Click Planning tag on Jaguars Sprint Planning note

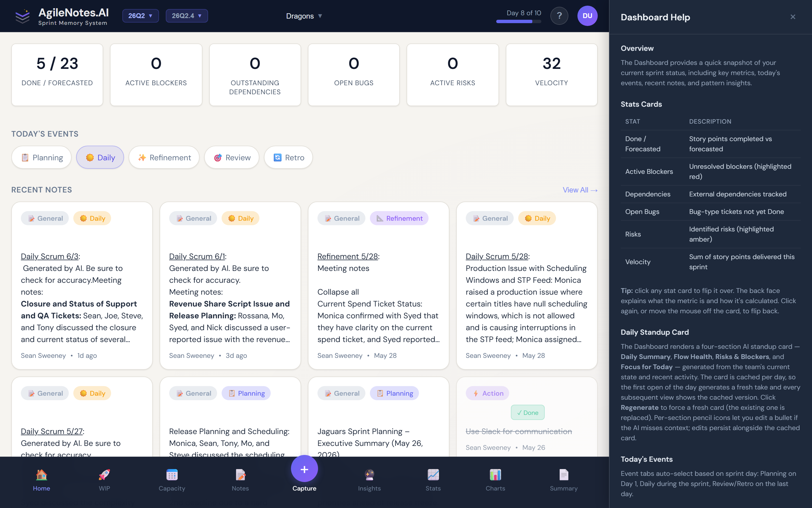(x=395, y=393)
